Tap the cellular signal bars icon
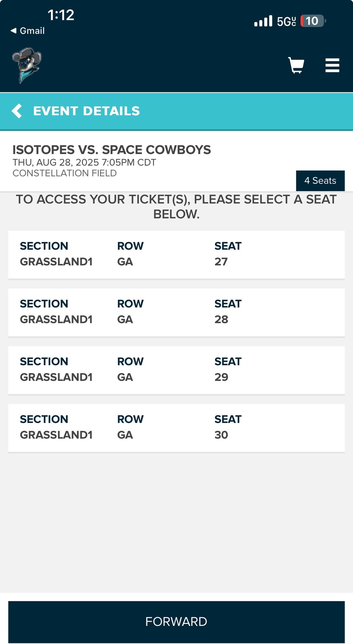This screenshot has width=353, height=644. pyautogui.click(x=263, y=21)
